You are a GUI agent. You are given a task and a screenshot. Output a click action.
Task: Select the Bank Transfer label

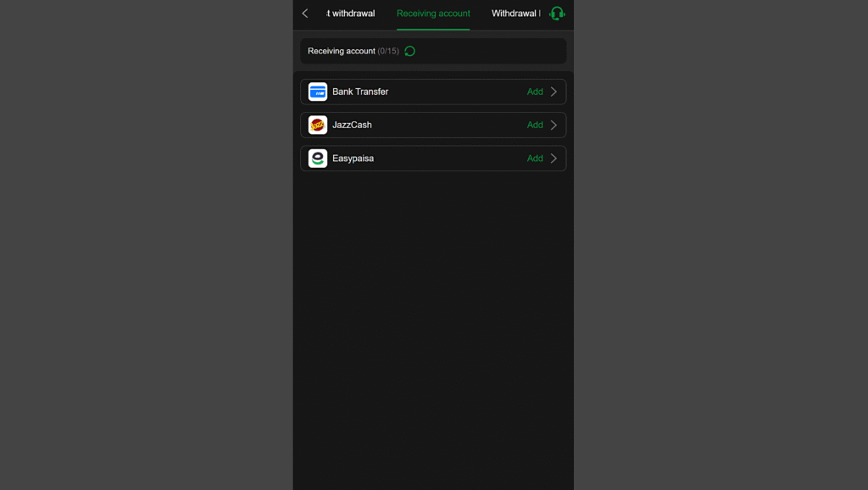360,92
